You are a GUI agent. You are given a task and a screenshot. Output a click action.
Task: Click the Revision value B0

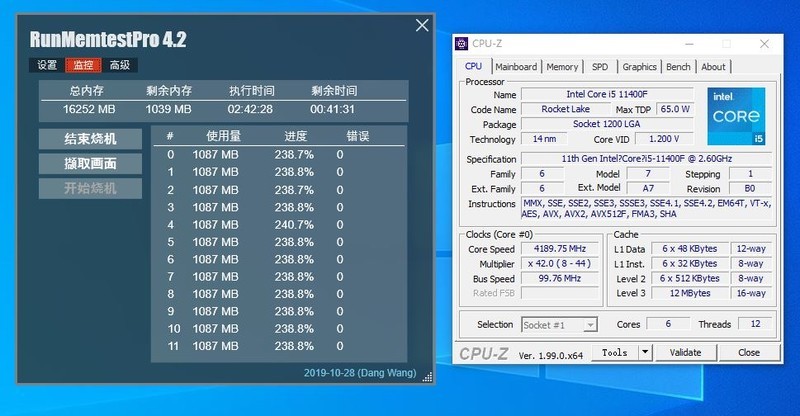[x=750, y=188]
